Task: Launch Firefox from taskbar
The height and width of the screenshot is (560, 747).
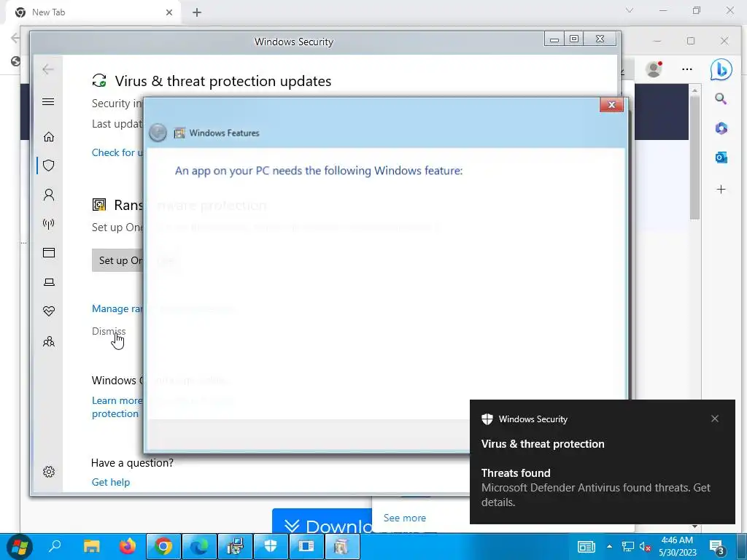Action: click(127, 546)
